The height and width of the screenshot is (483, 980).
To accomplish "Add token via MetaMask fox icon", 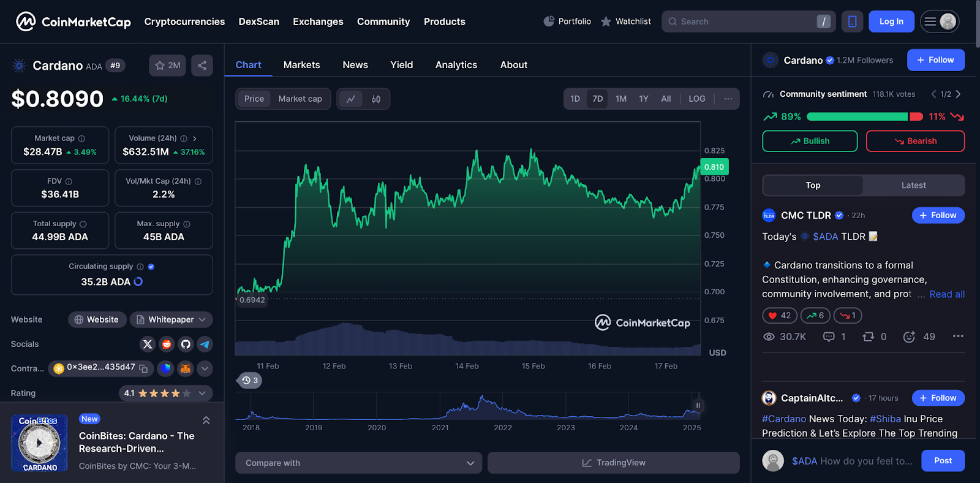I will [186, 368].
